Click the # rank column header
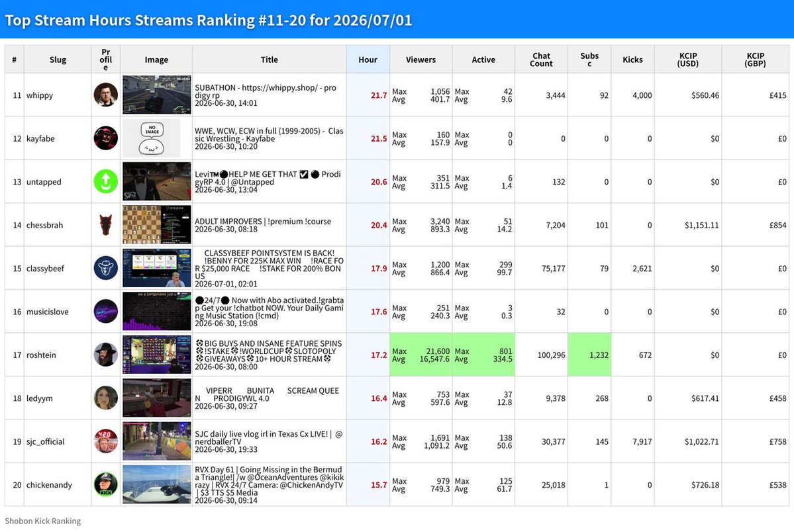Image resolution: width=794 pixels, height=532 pixels. tap(14, 60)
